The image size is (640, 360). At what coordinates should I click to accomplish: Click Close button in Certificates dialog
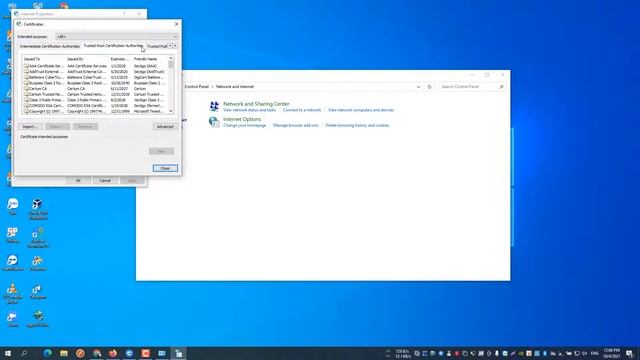tap(165, 168)
